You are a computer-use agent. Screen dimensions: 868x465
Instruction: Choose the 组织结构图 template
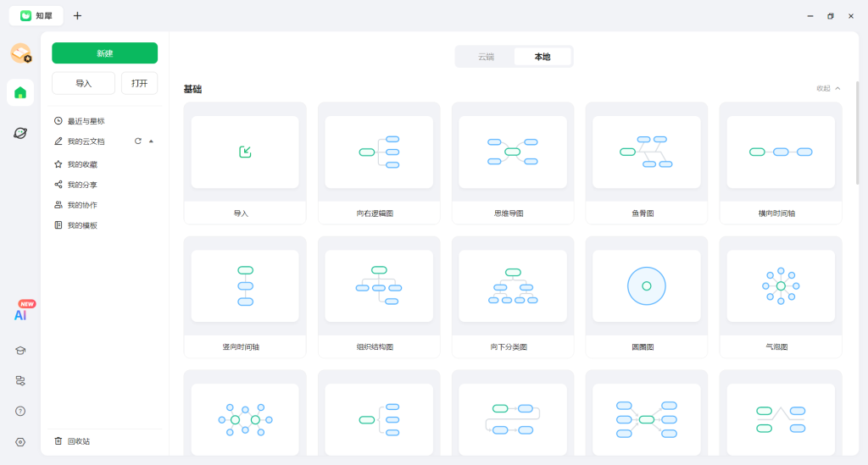(x=379, y=297)
